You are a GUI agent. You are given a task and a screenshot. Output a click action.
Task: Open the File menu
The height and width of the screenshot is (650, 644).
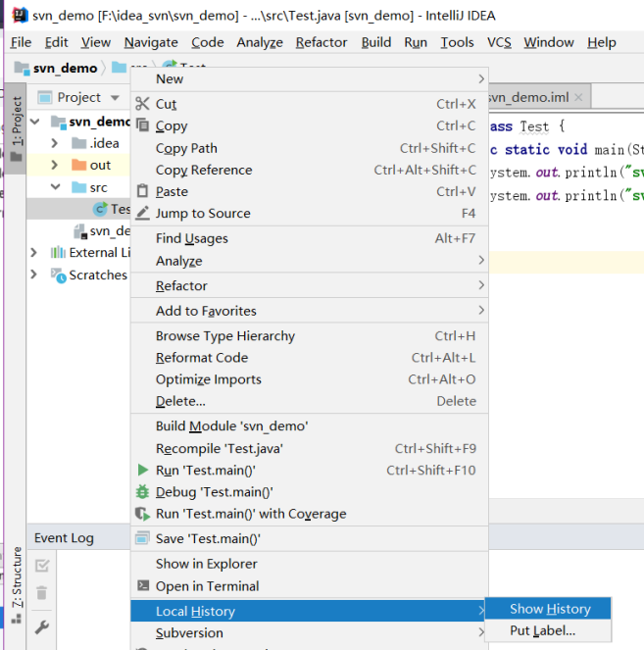tap(21, 42)
